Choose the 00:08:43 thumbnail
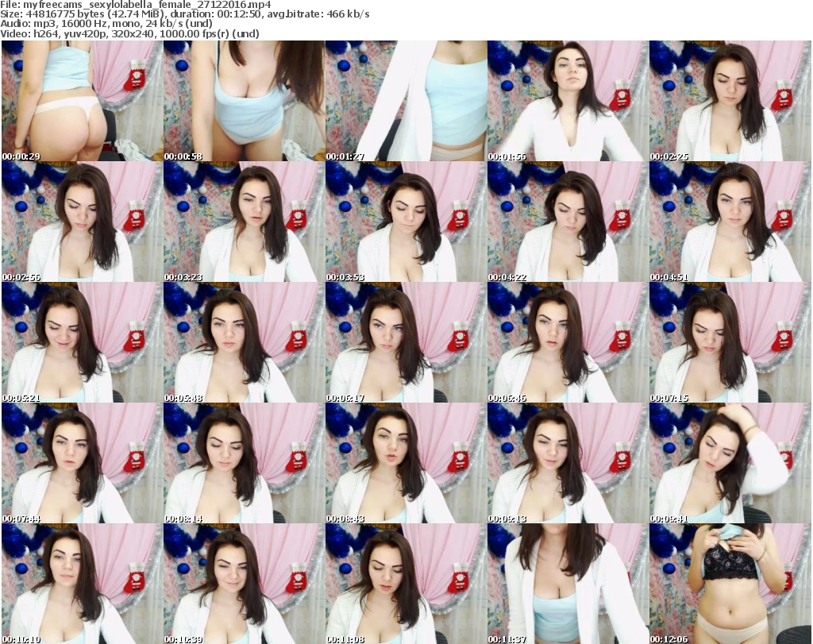This screenshot has width=813, height=644. pyautogui.click(x=405, y=463)
